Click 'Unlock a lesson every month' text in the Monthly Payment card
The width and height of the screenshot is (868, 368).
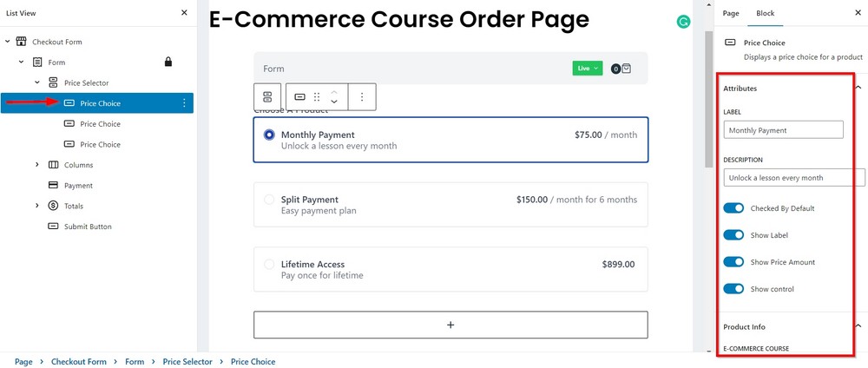tap(339, 146)
